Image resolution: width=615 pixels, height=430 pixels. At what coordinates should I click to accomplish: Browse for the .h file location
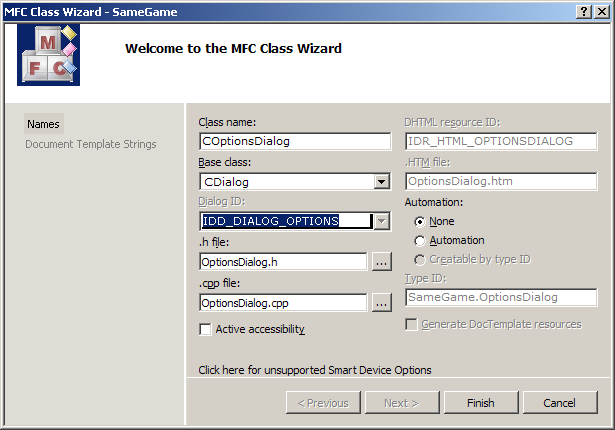(381, 262)
